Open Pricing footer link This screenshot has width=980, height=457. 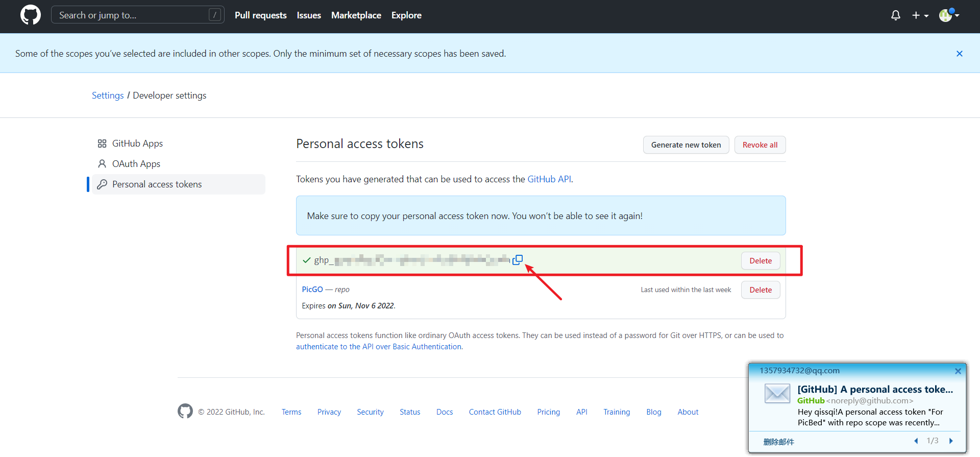tap(549, 412)
